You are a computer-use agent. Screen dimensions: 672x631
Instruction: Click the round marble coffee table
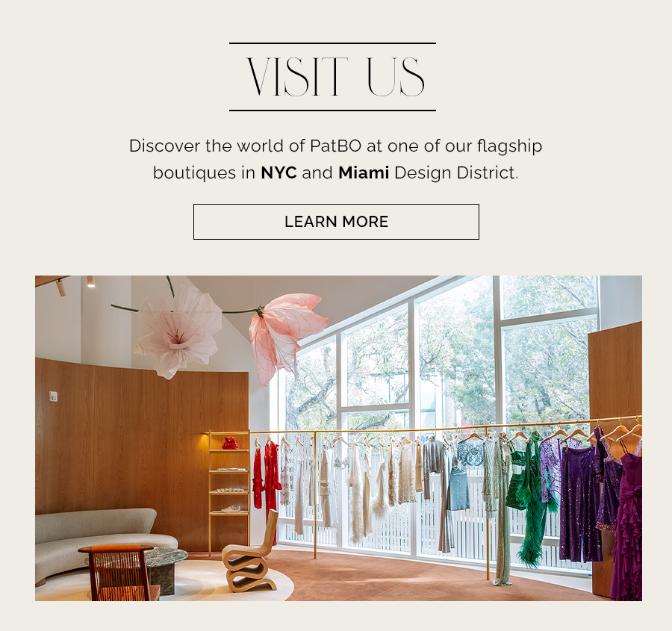163,568
